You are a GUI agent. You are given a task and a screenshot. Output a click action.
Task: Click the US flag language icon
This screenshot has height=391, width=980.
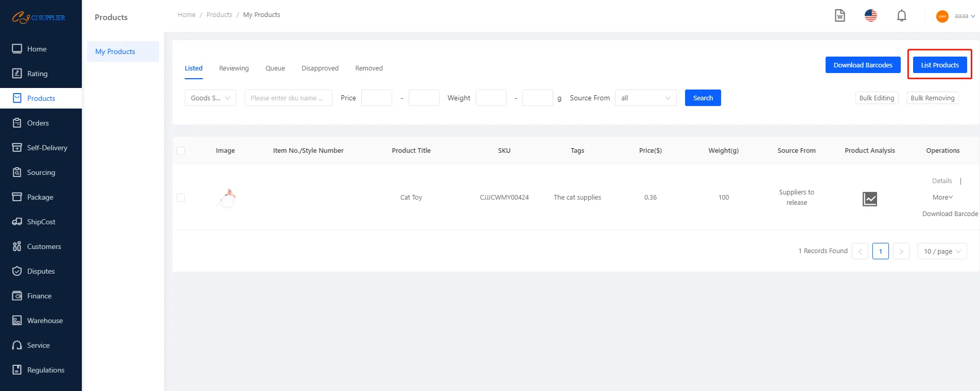(870, 16)
